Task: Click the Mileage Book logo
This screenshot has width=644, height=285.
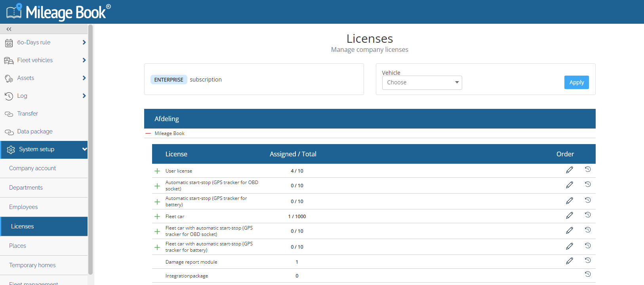Action: pos(59,12)
